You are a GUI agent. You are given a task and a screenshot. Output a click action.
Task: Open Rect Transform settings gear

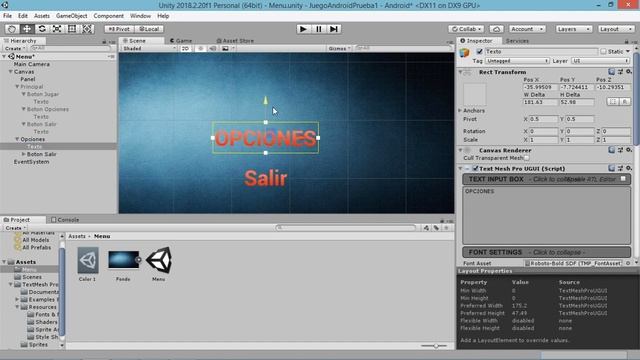coord(629,71)
